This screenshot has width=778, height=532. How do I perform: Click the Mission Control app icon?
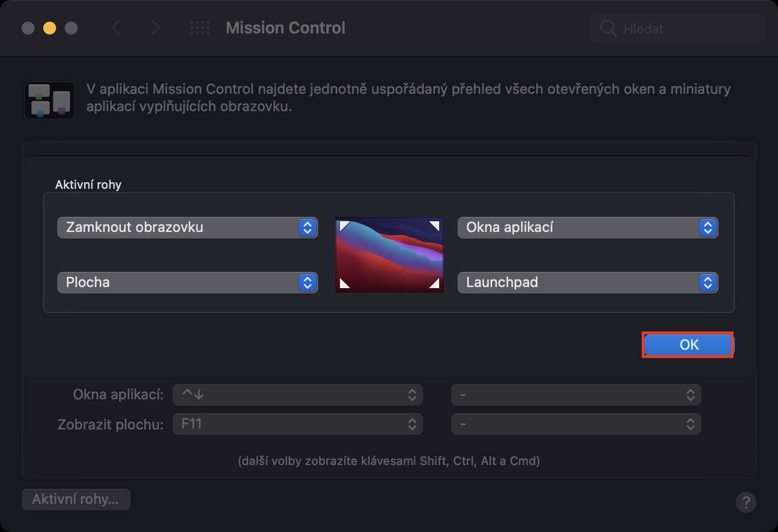[x=50, y=100]
